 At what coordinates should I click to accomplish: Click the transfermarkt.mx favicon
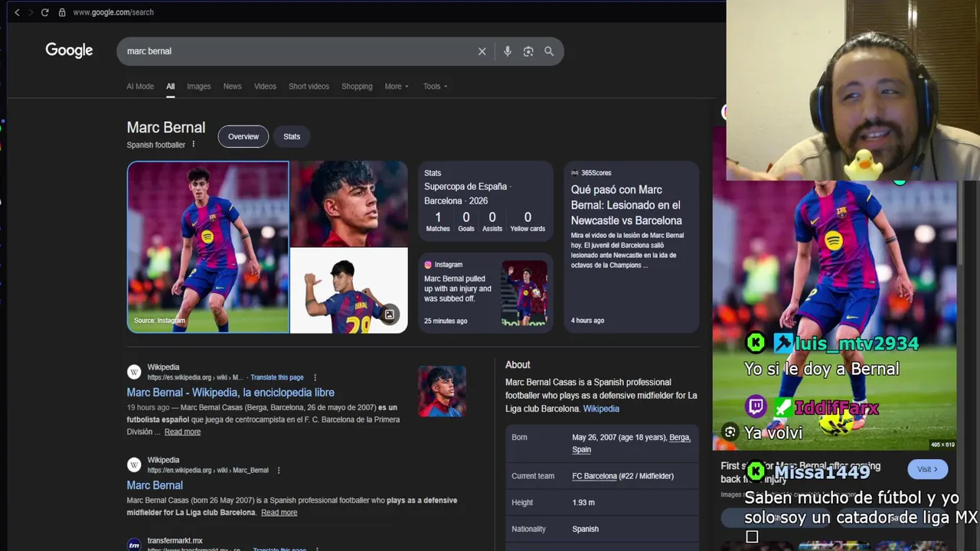tap(134, 545)
